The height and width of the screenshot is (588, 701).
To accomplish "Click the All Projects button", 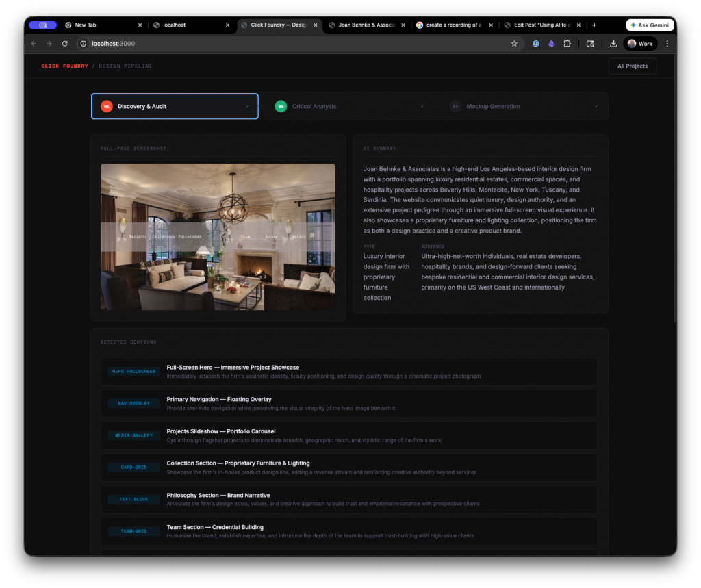I will [x=632, y=66].
